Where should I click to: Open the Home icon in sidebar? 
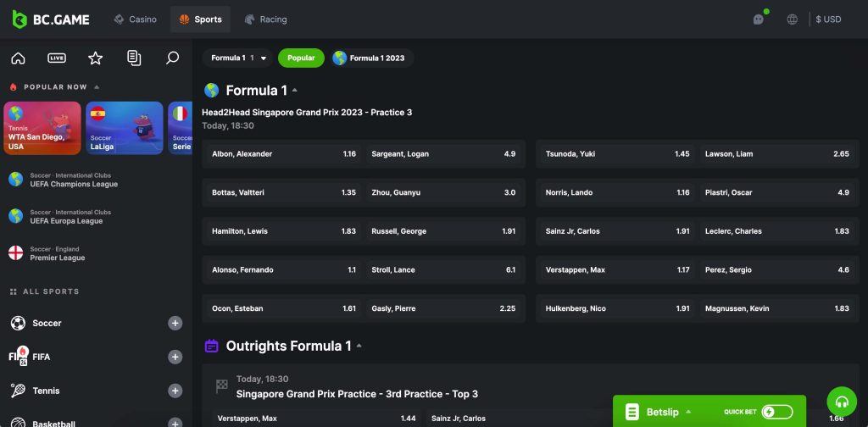(19, 58)
